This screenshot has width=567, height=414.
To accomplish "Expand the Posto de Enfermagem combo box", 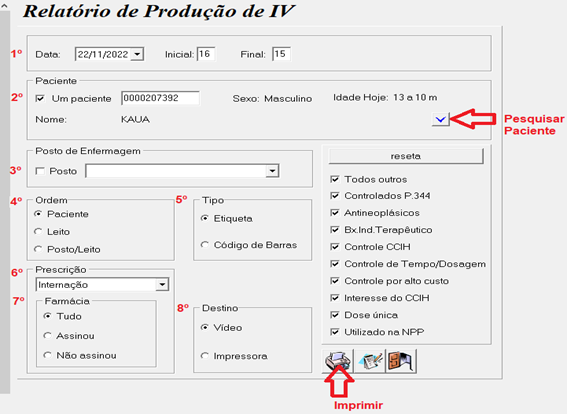I will (x=272, y=171).
